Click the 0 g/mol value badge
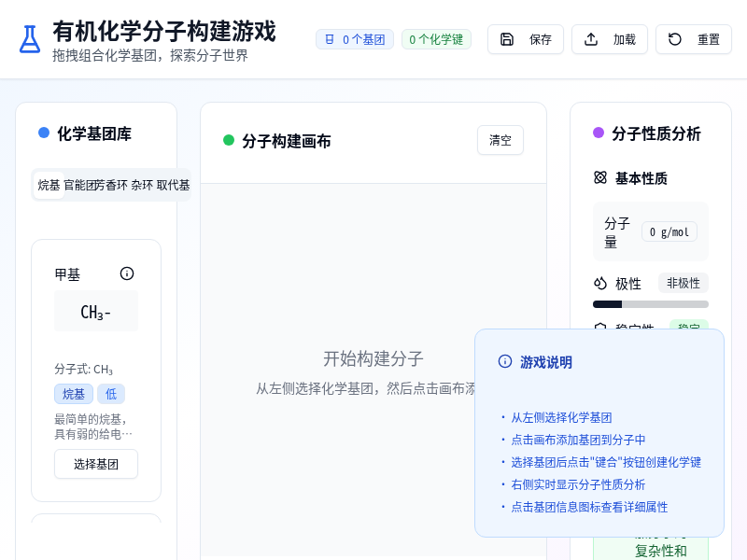 669,231
